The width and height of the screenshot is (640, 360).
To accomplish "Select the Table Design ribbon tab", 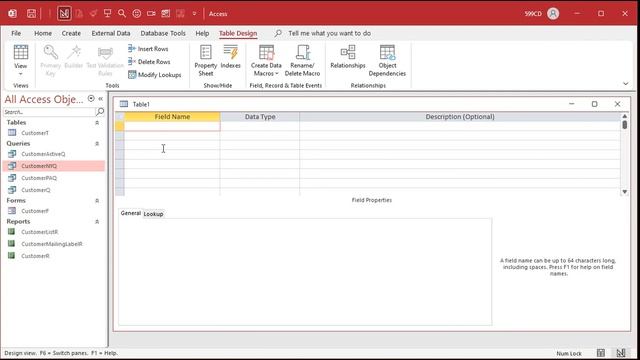I will [238, 33].
